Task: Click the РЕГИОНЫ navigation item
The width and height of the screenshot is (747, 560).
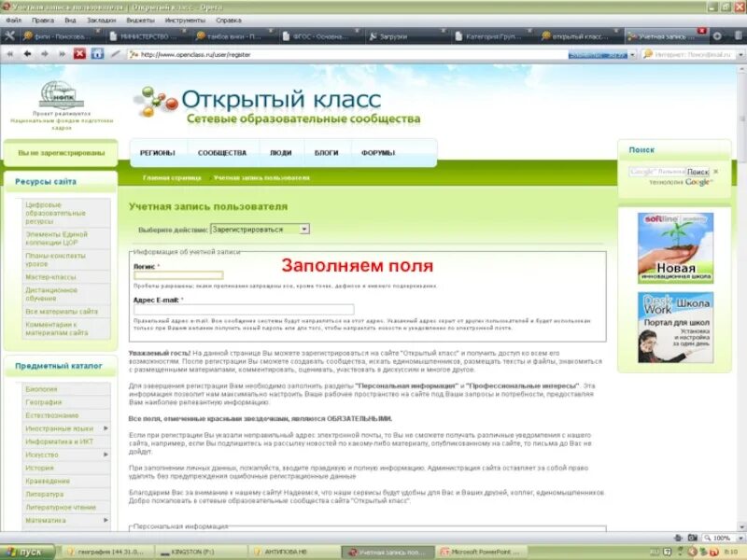Action: point(158,153)
